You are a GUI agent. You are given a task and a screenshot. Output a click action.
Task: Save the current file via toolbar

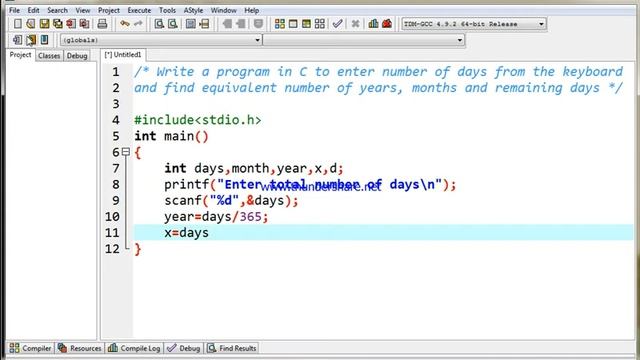tap(44, 24)
